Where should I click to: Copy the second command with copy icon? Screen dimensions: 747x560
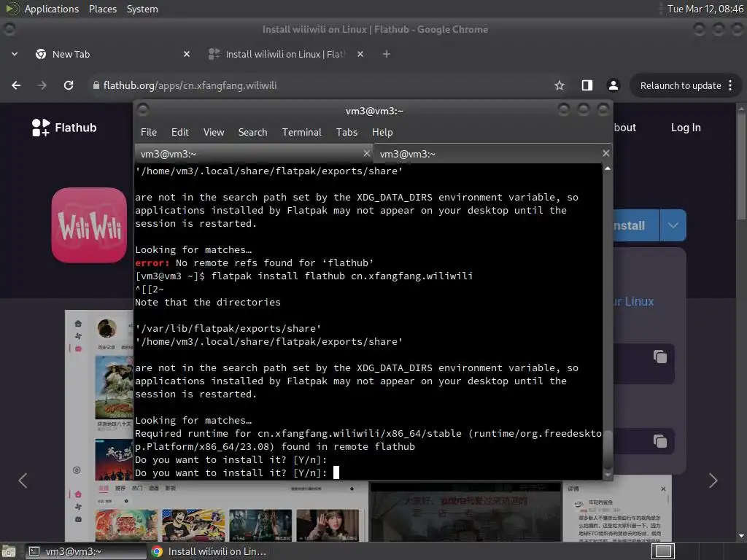[x=659, y=441]
